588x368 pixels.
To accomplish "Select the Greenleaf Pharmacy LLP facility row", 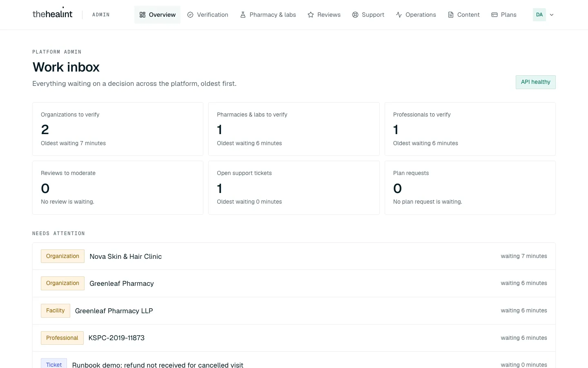I will click(294, 311).
